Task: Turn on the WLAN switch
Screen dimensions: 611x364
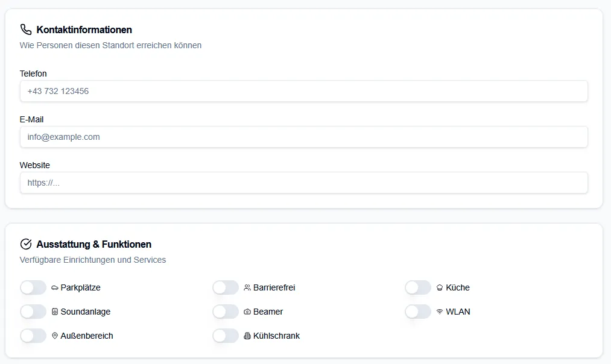Action: point(418,312)
